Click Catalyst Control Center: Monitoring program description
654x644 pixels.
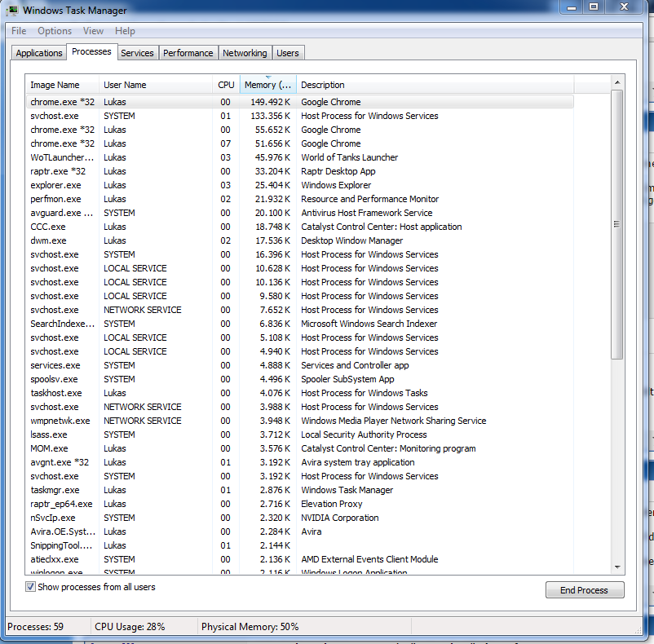point(388,448)
